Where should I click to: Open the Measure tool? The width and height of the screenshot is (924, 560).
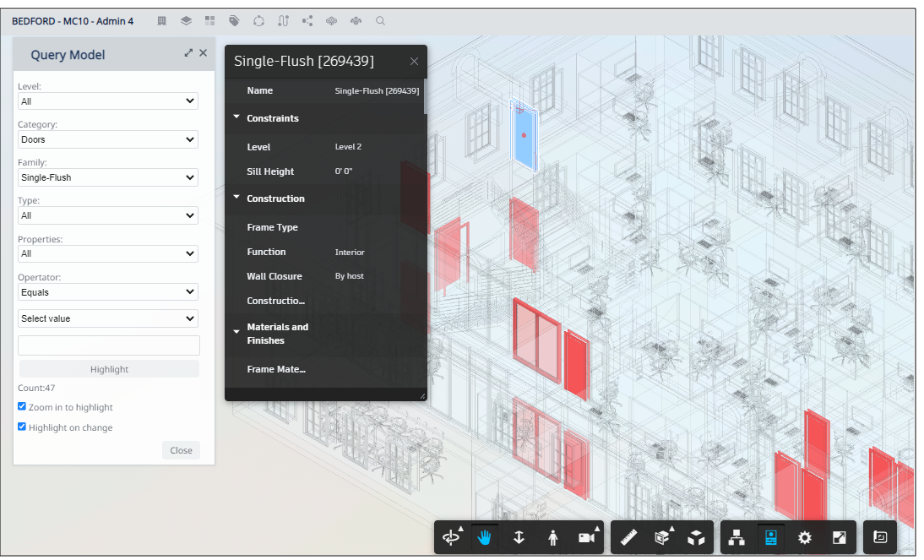point(628,537)
